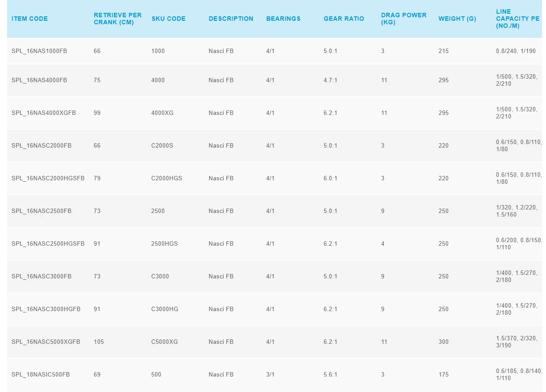Select item code SPL_16NASC2500HGSFB

48,244
